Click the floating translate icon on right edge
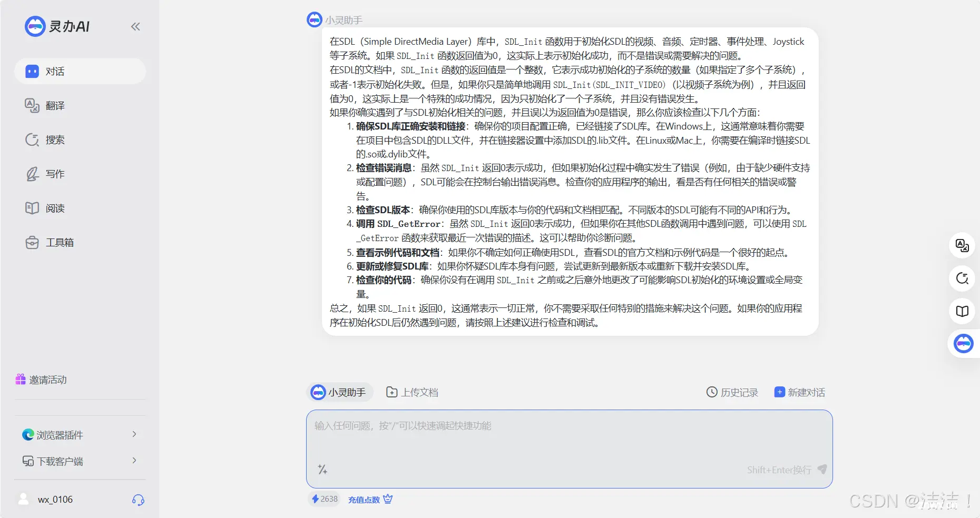980x518 pixels. tap(962, 245)
